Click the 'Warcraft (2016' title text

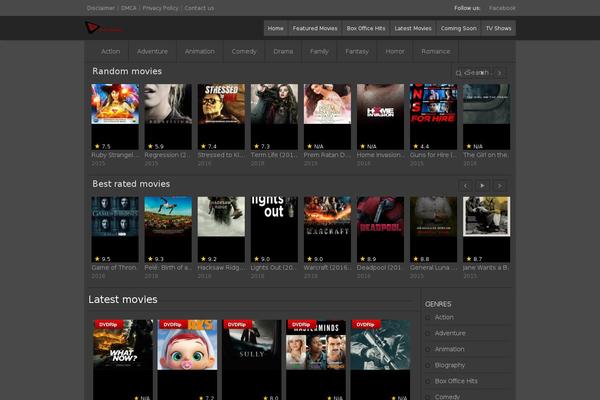click(327, 268)
